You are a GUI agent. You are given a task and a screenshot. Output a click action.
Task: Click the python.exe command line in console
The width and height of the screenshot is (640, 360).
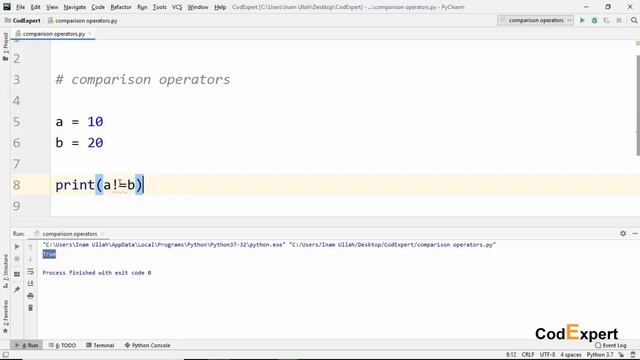point(269,245)
